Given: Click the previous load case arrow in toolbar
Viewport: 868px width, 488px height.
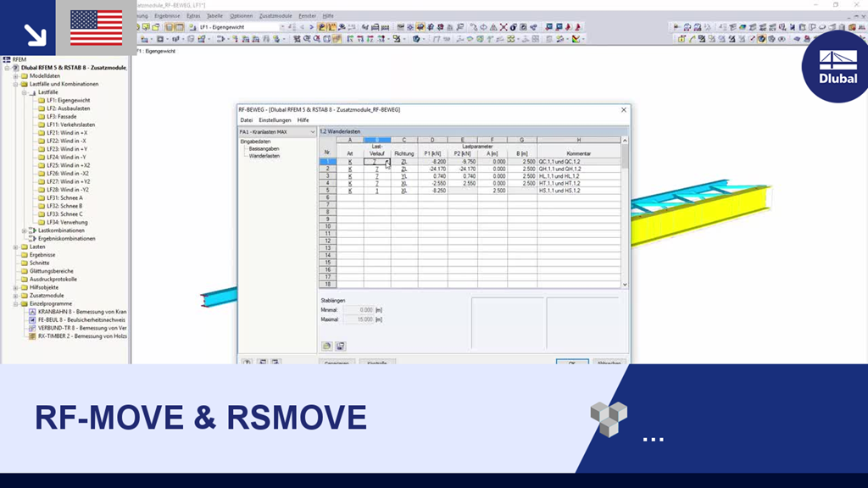Looking at the screenshot, I should (x=303, y=27).
